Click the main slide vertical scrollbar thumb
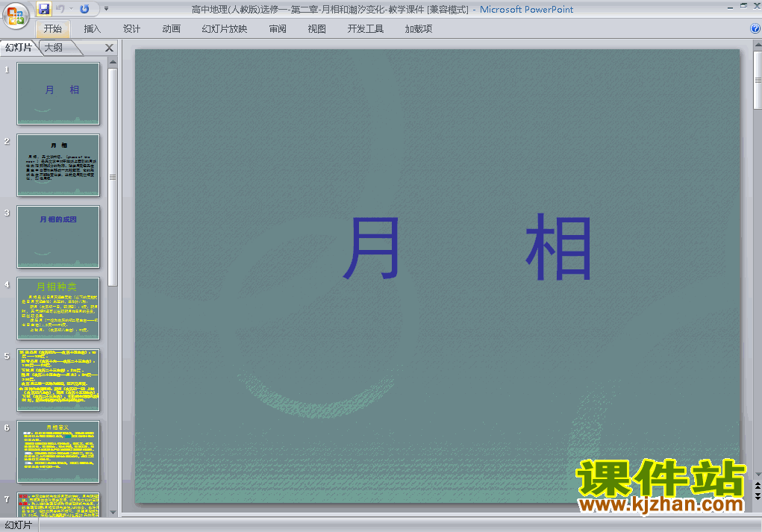This screenshot has height=532, width=762. pos(758,80)
